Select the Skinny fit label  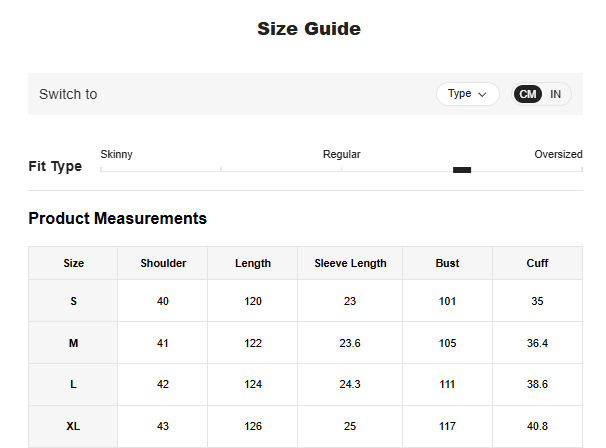click(x=117, y=154)
